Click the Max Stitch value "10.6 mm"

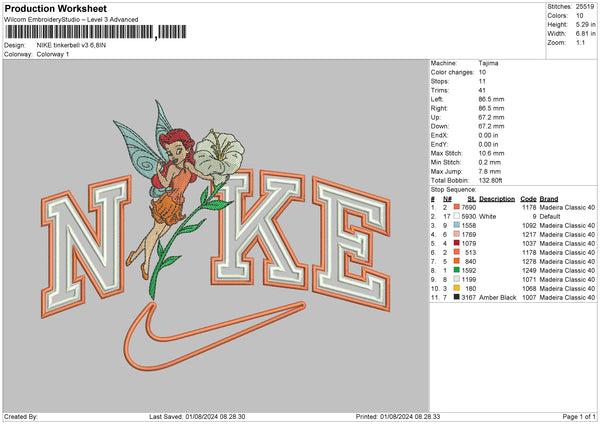(491, 153)
